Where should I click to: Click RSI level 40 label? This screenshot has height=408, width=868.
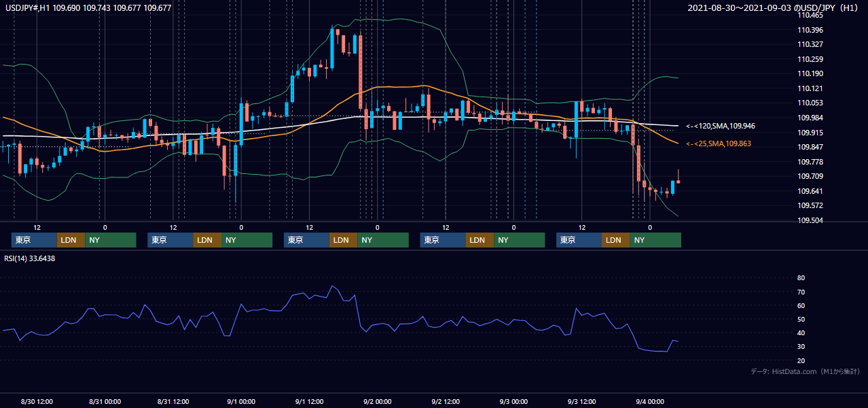[801, 333]
